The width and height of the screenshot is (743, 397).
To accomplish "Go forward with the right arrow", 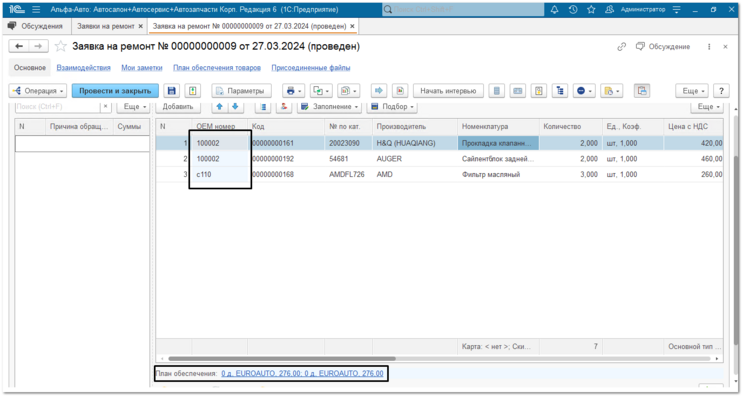I will (x=38, y=46).
